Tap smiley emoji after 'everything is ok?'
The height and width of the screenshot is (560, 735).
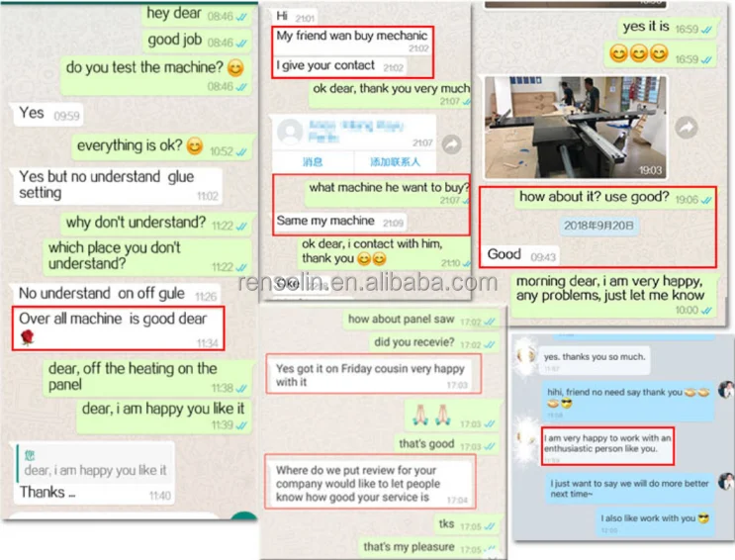(x=195, y=145)
